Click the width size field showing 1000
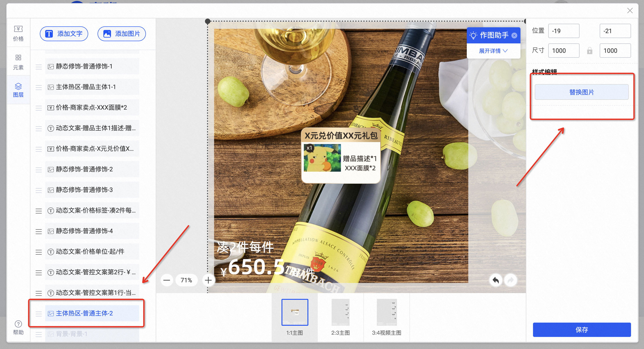This screenshot has width=644, height=349. (x=563, y=51)
